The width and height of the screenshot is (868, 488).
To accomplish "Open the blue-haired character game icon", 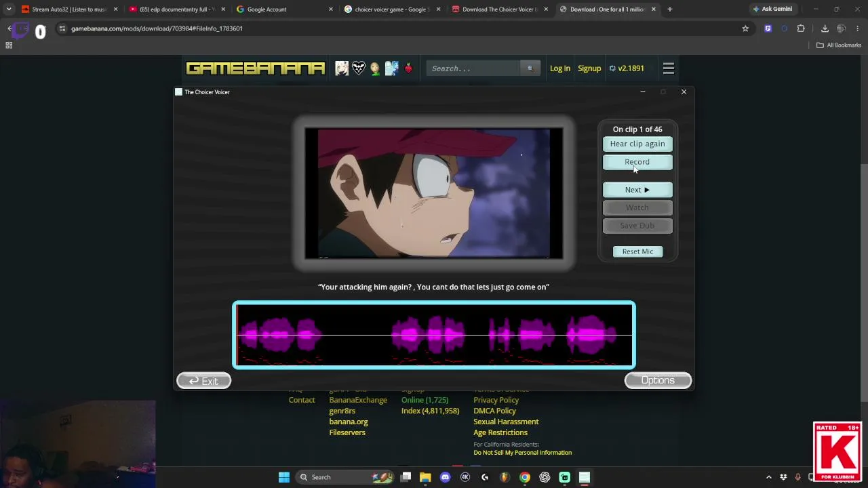I will click(x=391, y=68).
